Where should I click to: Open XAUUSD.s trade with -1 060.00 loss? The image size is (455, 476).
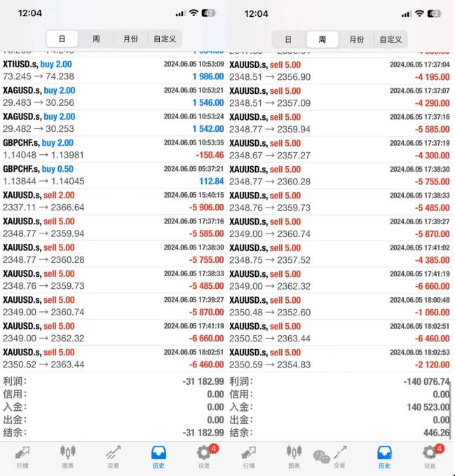[x=339, y=306]
